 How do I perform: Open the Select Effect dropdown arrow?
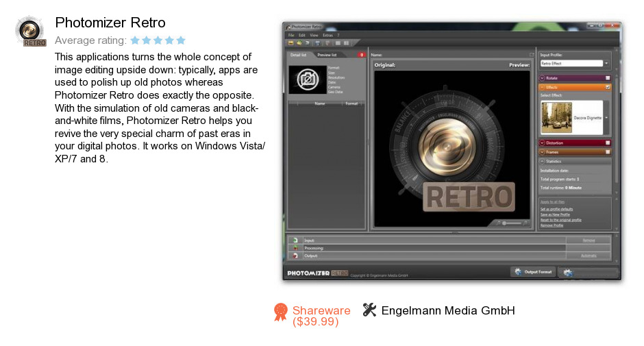606,118
